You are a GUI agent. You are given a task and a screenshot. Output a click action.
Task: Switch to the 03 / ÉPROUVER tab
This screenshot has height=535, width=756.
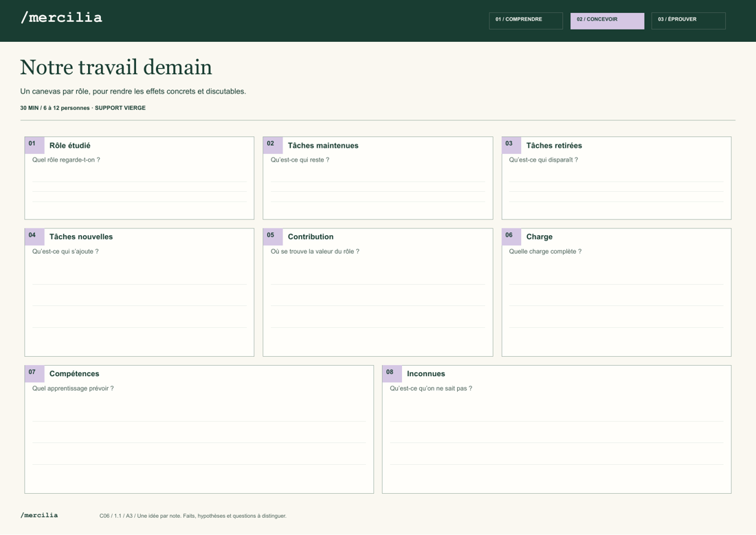pyautogui.click(x=688, y=21)
